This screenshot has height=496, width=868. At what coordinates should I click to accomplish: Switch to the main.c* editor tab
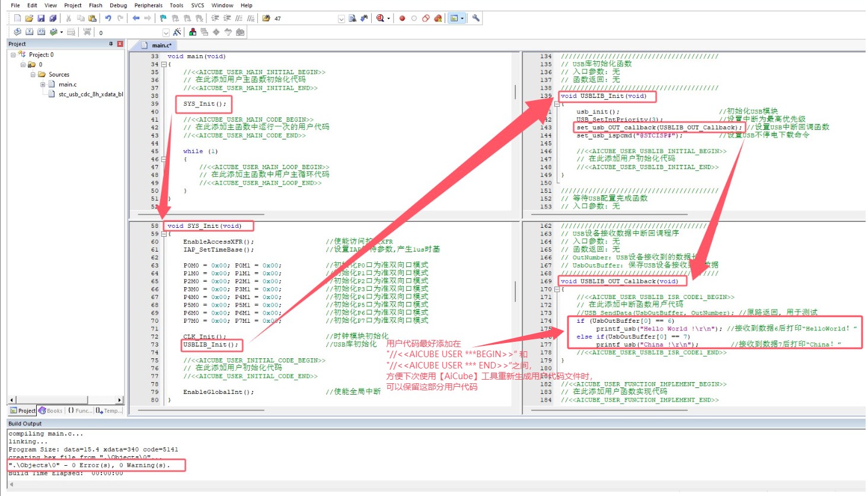[x=157, y=45]
